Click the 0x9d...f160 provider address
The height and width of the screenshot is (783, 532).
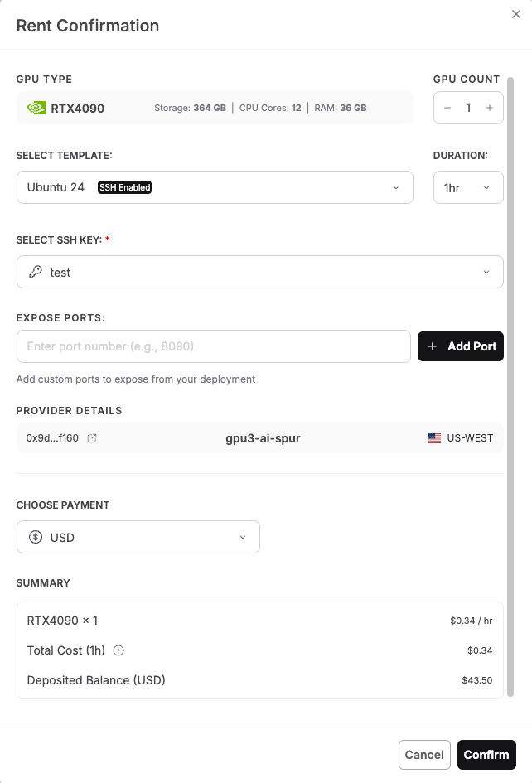pos(52,438)
